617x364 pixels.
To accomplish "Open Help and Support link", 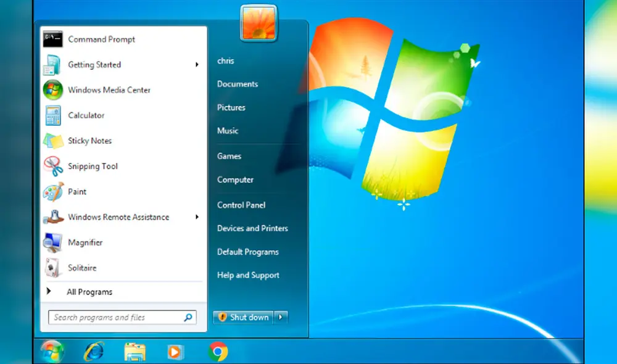I will (x=248, y=275).
